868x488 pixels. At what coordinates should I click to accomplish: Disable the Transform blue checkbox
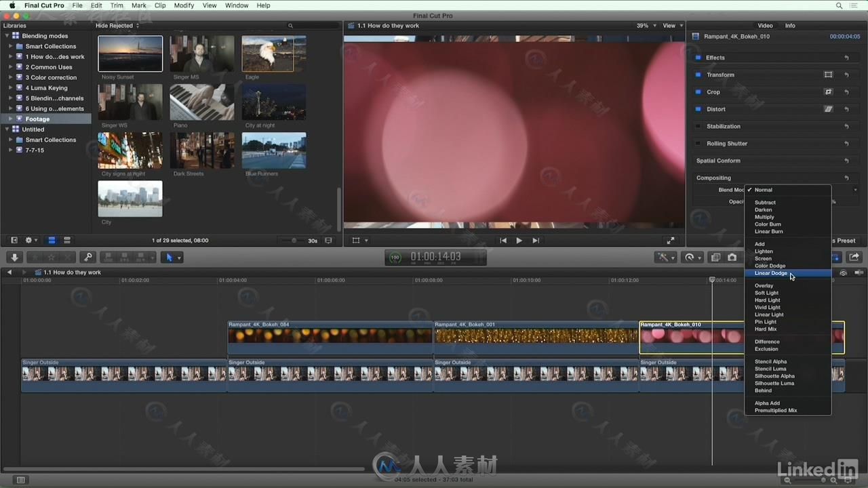698,75
